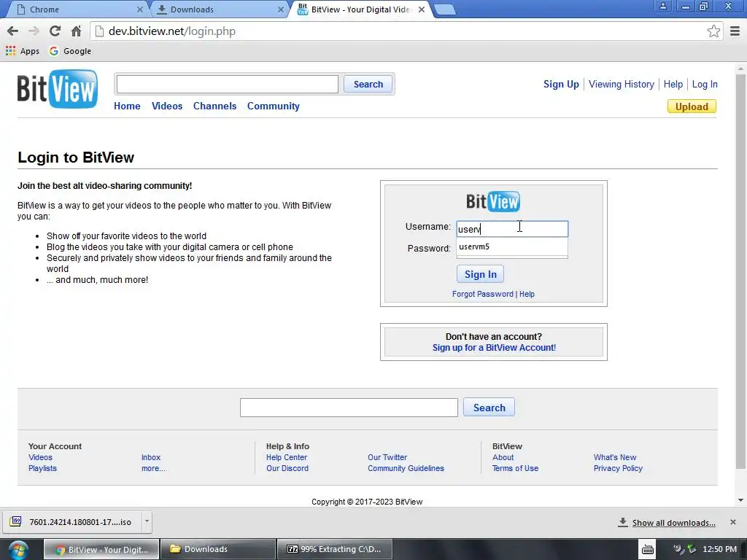Focus the bottom search input field
The height and width of the screenshot is (560, 747).
click(349, 408)
